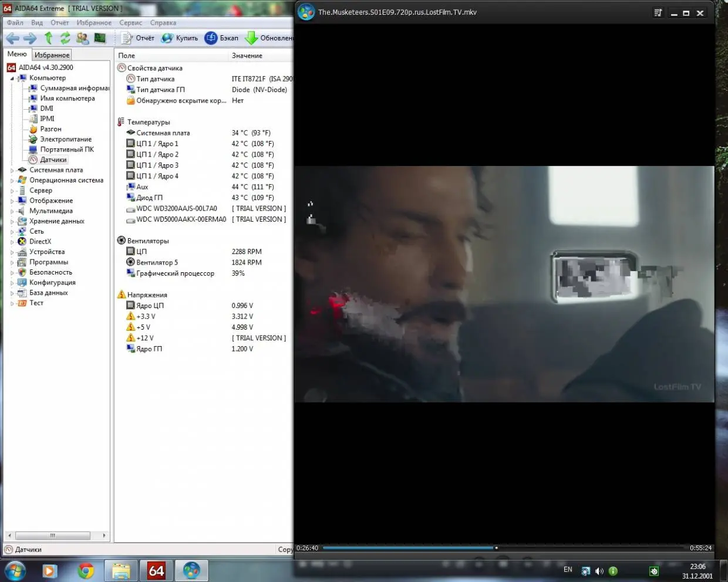728x582 pixels.
Task: Collapse the Компьютер tree node
Action: pos(12,78)
